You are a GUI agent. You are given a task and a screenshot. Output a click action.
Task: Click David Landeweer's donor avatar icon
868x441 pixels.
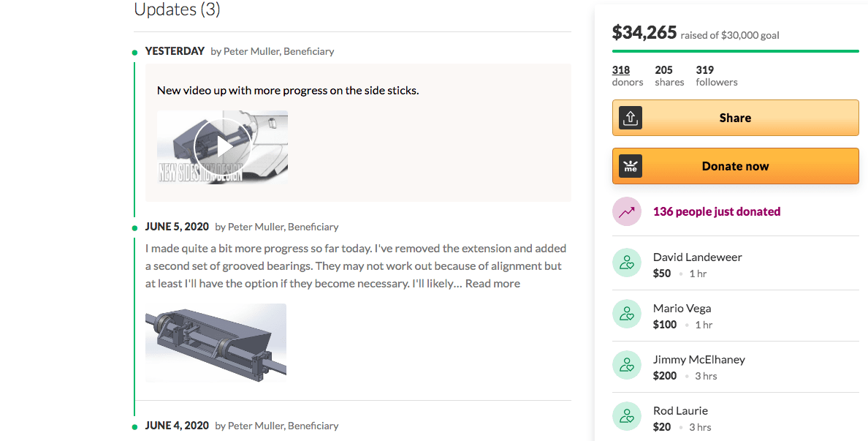click(626, 263)
